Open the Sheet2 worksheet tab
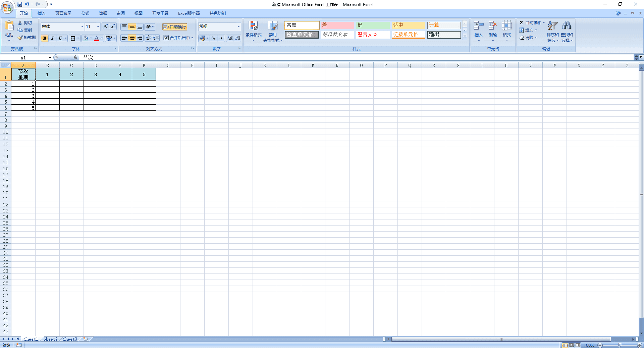This screenshot has height=348, width=644. [x=50, y=339]
